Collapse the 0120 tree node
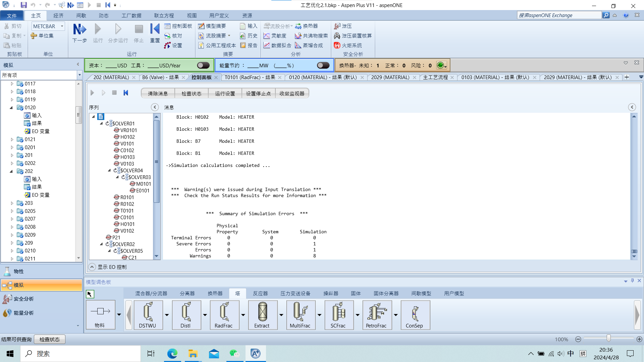 tap(11, 108)
